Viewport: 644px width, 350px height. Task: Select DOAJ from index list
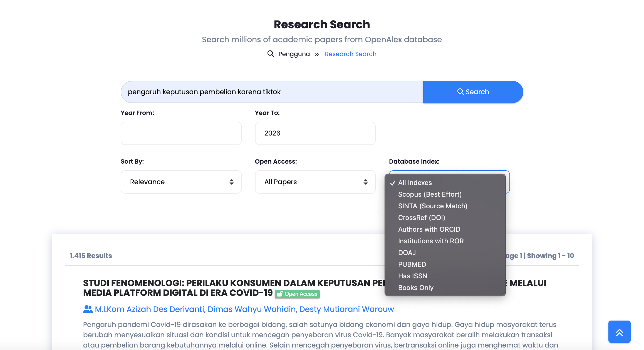pyautogui.click(x=407, y=253)
